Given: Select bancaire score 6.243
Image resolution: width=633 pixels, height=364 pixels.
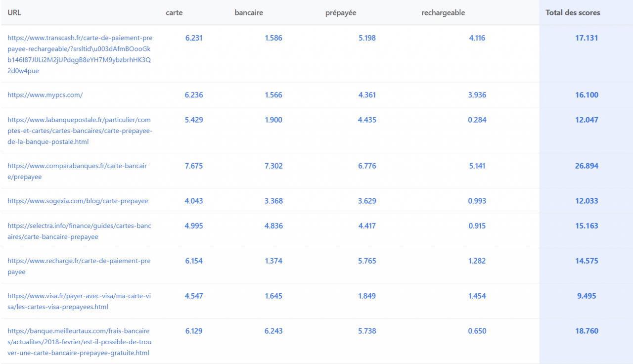Looking at the screenshot, I should 273,331.
